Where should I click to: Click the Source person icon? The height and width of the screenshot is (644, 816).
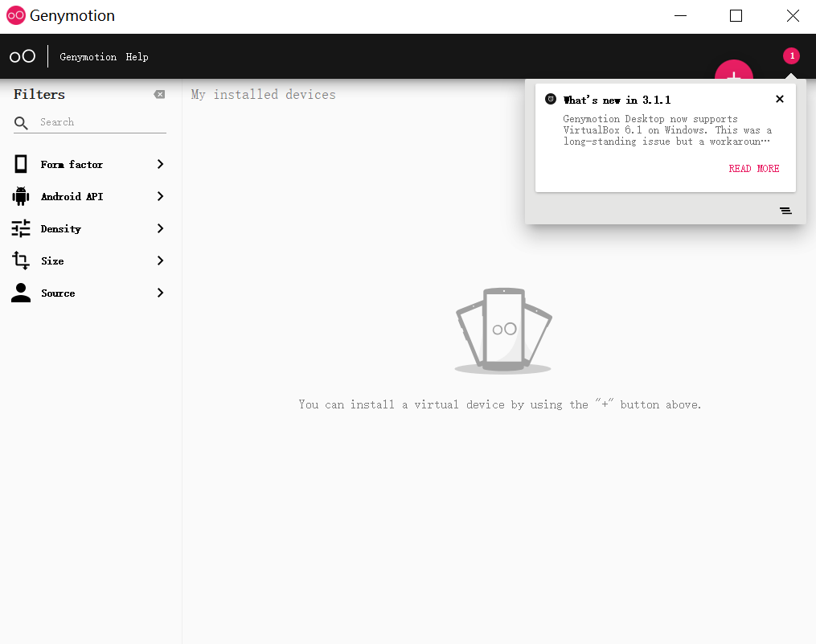pos(21,293)
